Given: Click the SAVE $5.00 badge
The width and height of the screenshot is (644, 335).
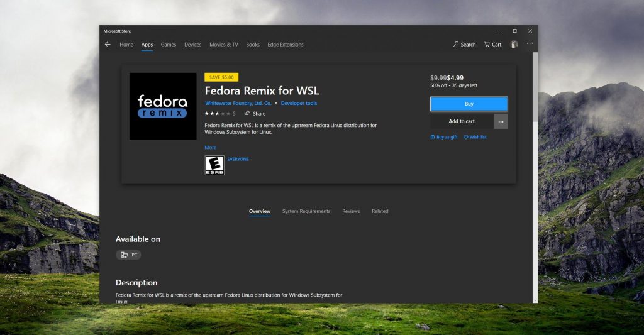Looking at the screenshot, I should [221, 77].
